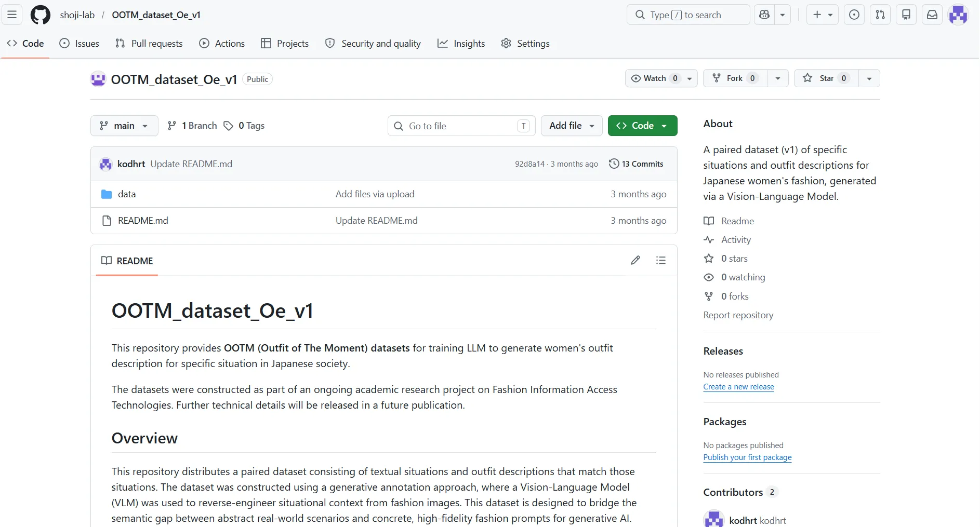Open the data folder
Image resolution: width=980 pixels, height=527 pixels.
pyautogui.click(x=127, y=194)
